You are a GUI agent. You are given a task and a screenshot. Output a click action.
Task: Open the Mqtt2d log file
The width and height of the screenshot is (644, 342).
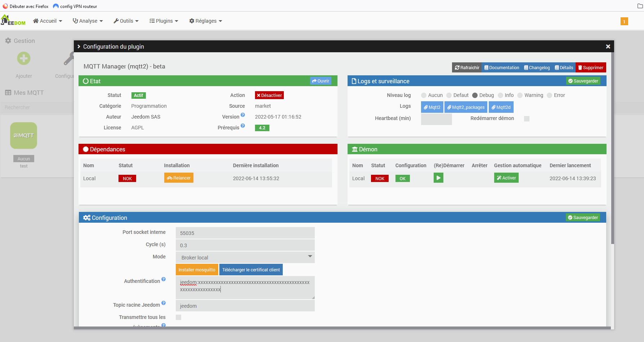coord(501,107)
